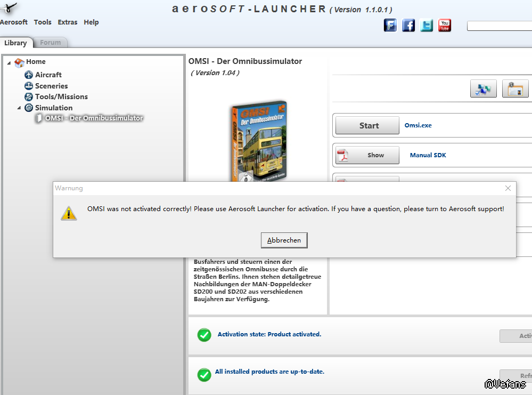Image resolution: width=532 pixels, height=395 pixels.
Task: Click the Sceneries category icon
Action: click(x=29, y=86)
